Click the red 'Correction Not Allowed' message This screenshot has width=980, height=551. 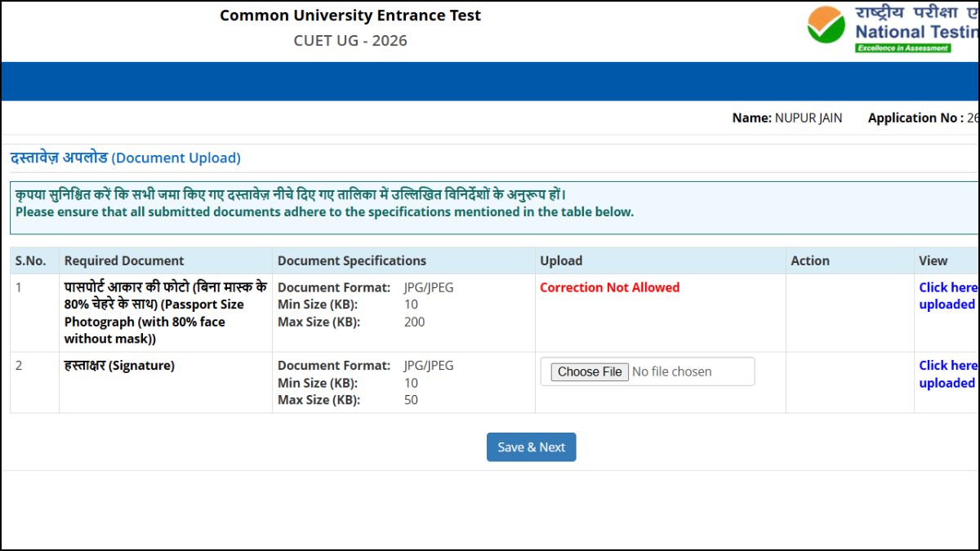(609, 287)
